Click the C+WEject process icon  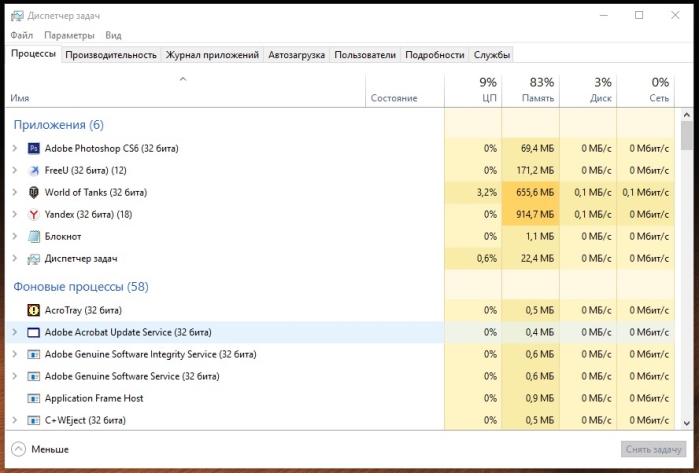coord(33,420)
